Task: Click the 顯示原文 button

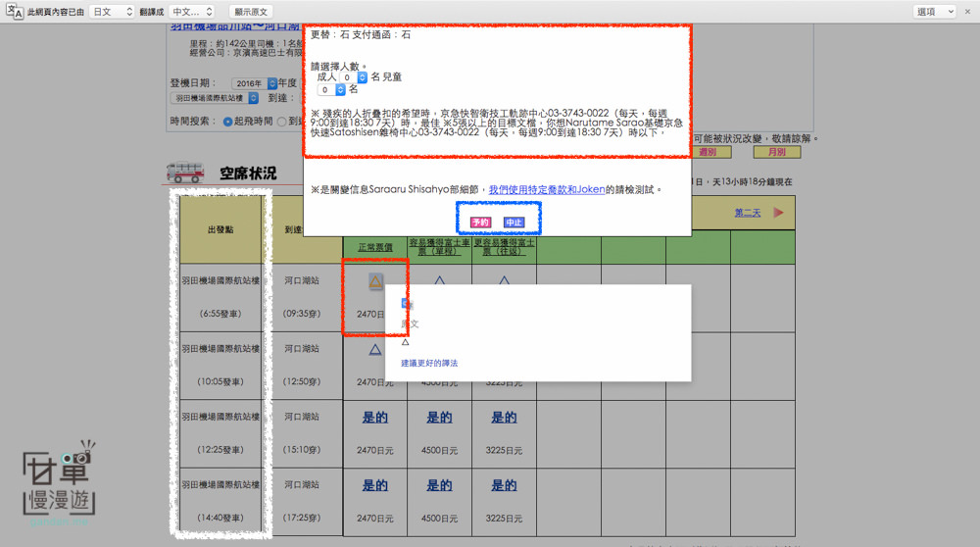Action: 251,11
